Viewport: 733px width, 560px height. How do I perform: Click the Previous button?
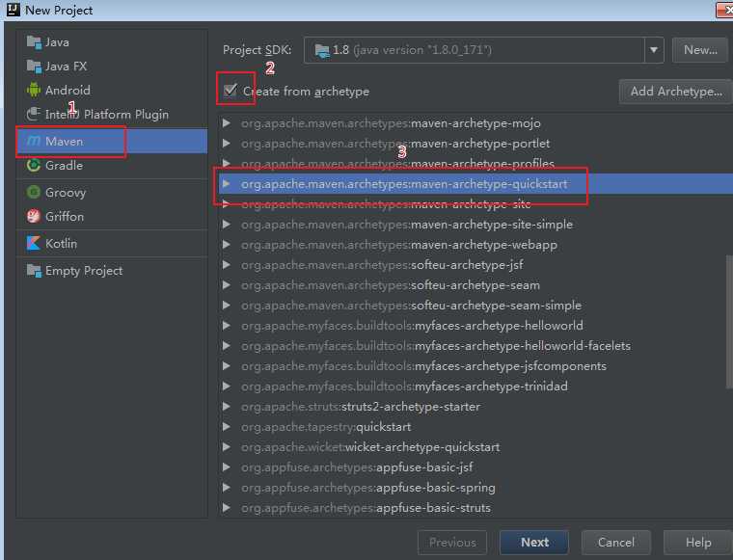[x=452, y=543]
